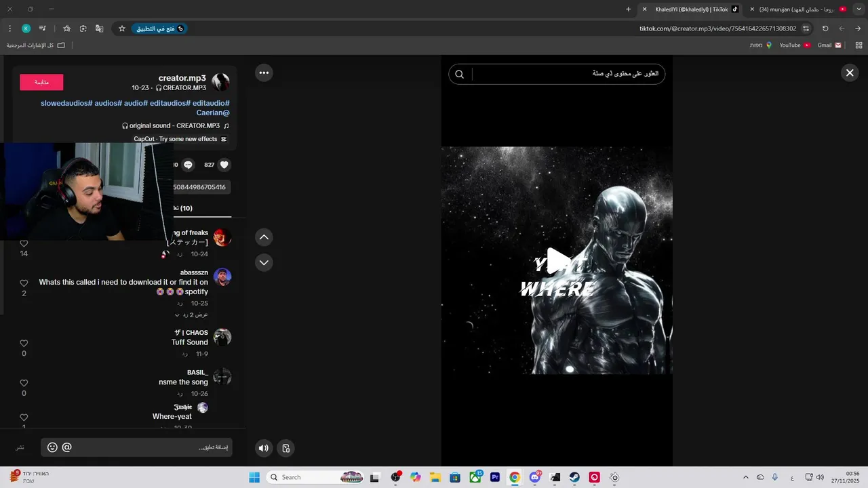Expand the 2 replies under abassszn's comment
Viewport: 868px width, 488px height.
click(191, 315)
